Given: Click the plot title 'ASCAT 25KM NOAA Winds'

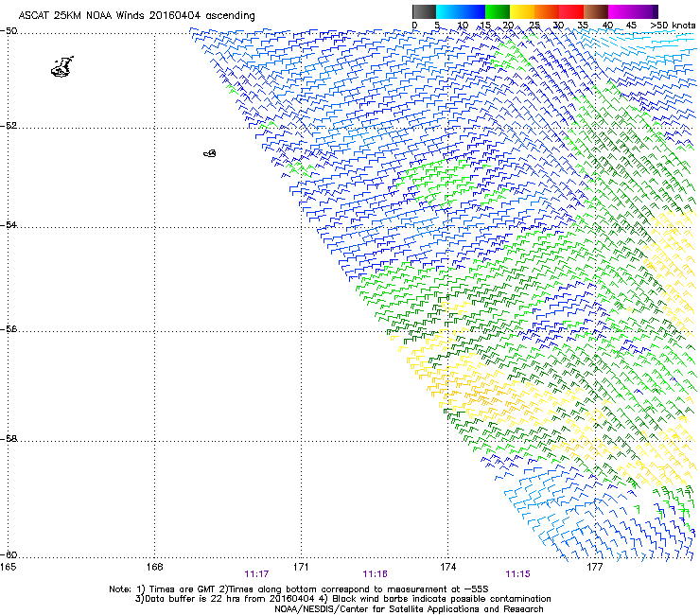Looking at the screenshot, I should (82, 15).
